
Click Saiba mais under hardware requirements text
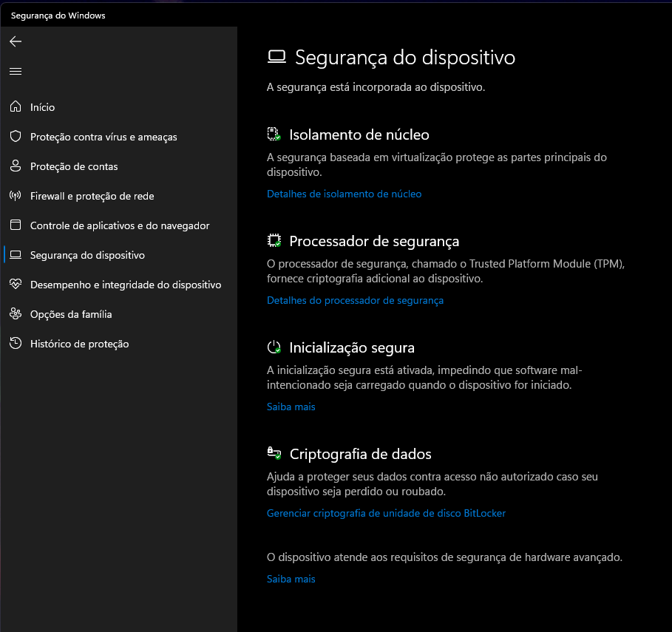pos(291,579)
